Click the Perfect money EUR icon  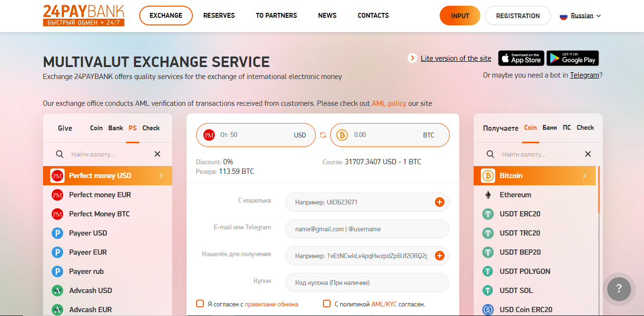pos(57,195)
